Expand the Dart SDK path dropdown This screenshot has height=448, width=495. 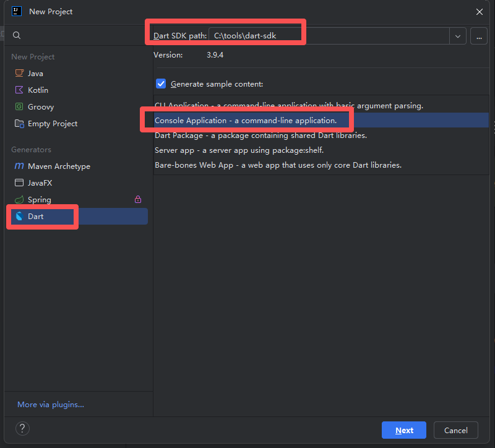(x=458, y=37)
